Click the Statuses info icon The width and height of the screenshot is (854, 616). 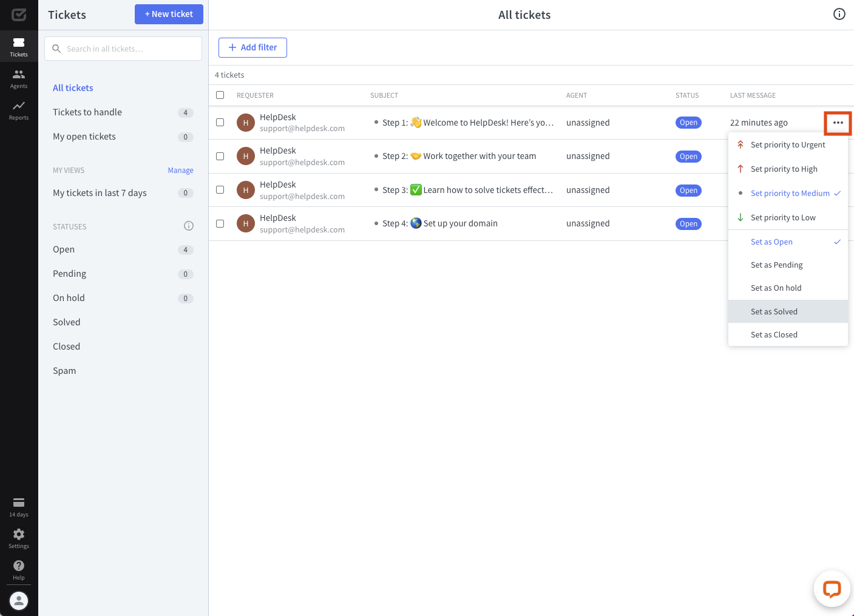pyautogui.click(x=189, y=226)
